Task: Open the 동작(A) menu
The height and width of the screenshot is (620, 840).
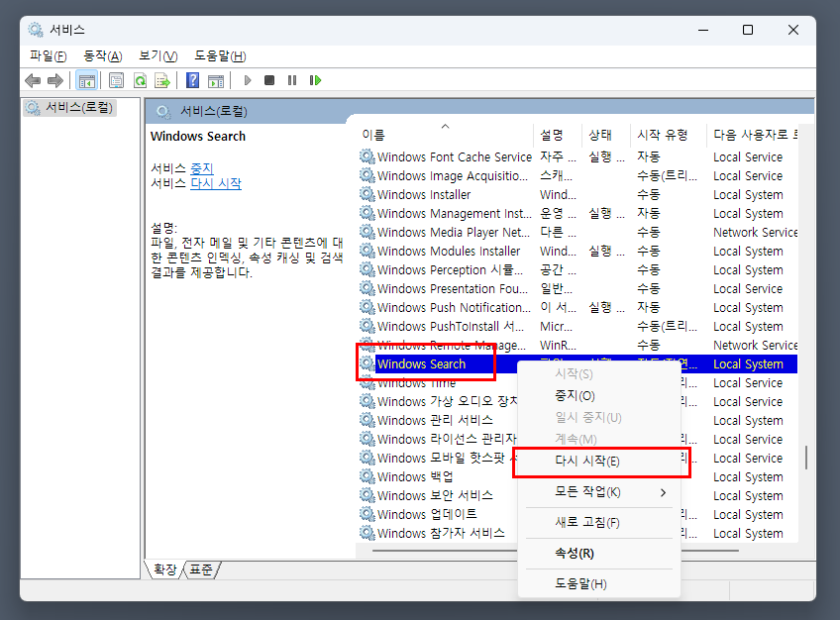Action: [x=103, y=55]
